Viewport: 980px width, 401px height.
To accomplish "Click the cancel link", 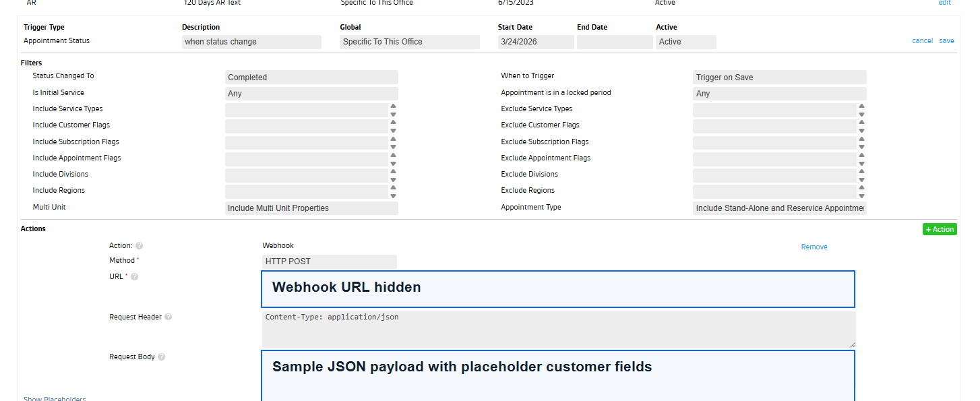I will [x=923, y=41].
